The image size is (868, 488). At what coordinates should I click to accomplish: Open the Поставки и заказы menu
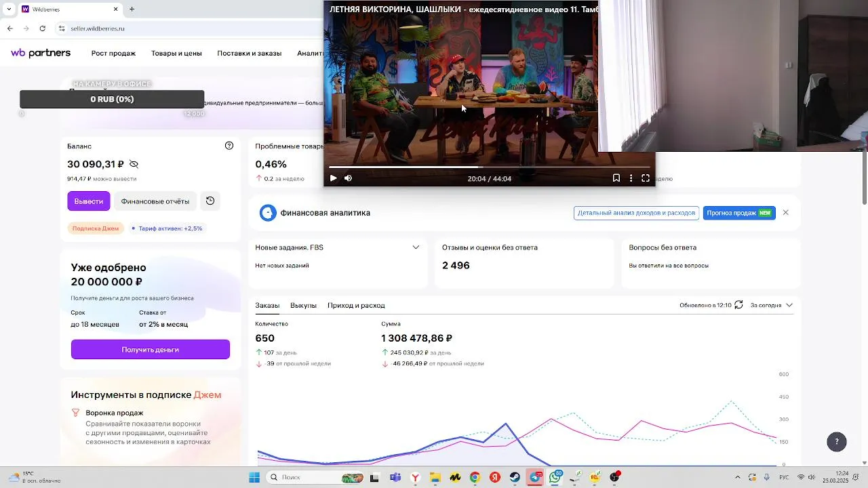249,53
